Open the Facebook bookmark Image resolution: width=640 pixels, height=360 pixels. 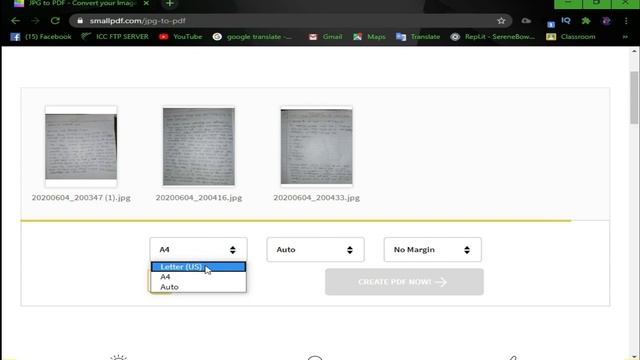pyautogui.click(x=41, y=37)
